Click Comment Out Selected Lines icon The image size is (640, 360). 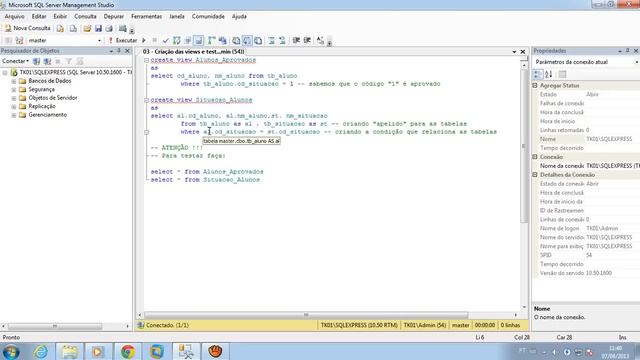(x=271, y=40)
